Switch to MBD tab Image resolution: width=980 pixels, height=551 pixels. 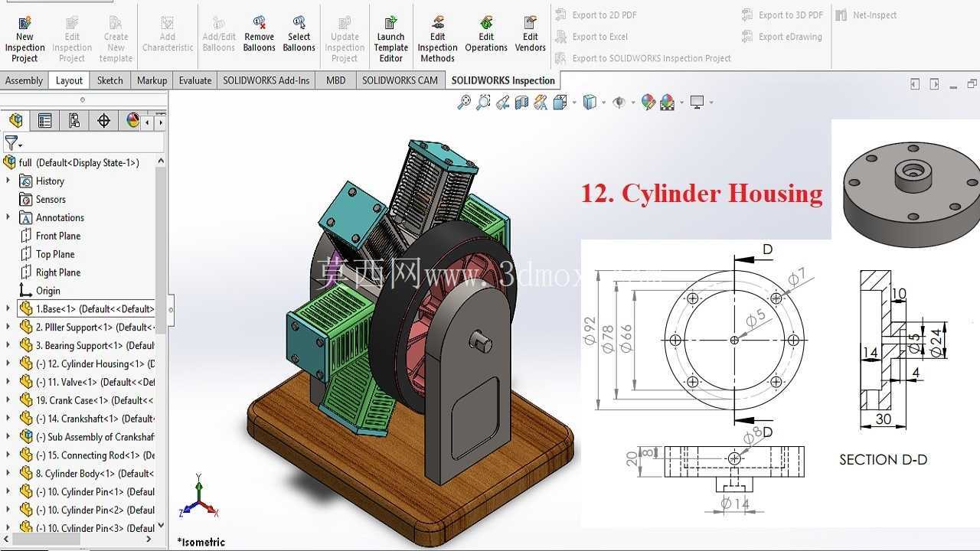pyautogui.click(x=335, y=80)
